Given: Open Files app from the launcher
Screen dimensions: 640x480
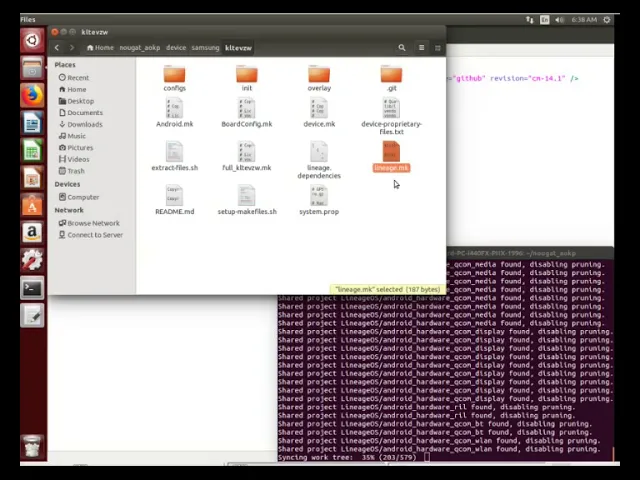Looking at the screenshot, I should pyautogui.click(x=32, y=68).
